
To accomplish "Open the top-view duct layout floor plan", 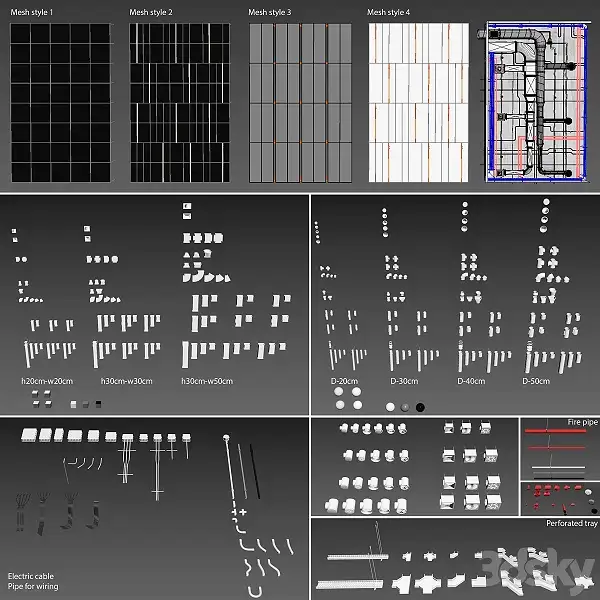I will pos(536,103).
